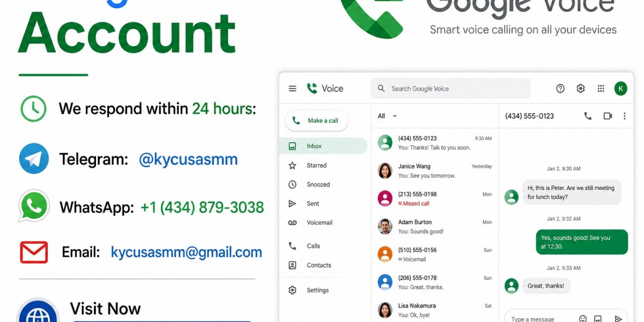Open the Help question mark icon
Image resolution: width=644 pixels, height=322 pixels.
click(x=560, y=89)
